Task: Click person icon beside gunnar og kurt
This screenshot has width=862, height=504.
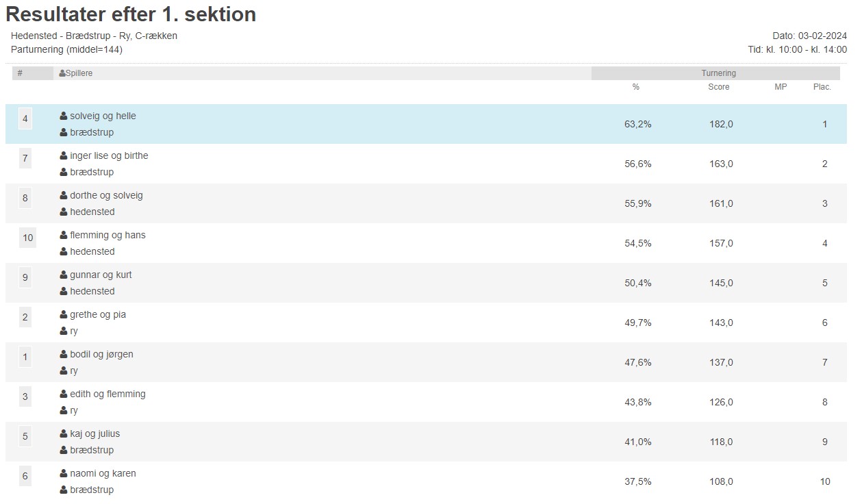Action: (64, 275)
